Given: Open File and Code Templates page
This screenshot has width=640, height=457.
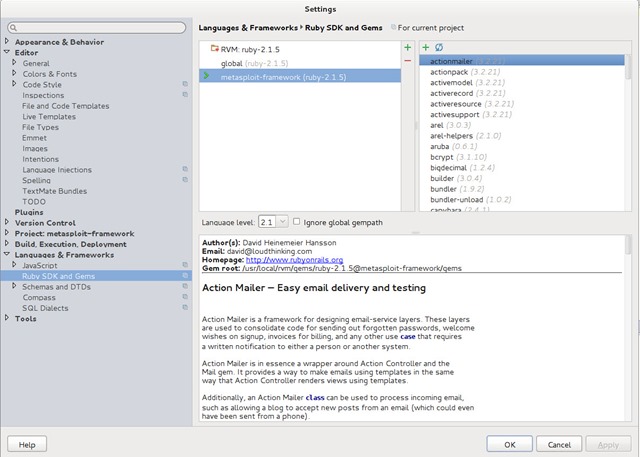Looking at the screenshot, I should (66, 106).
